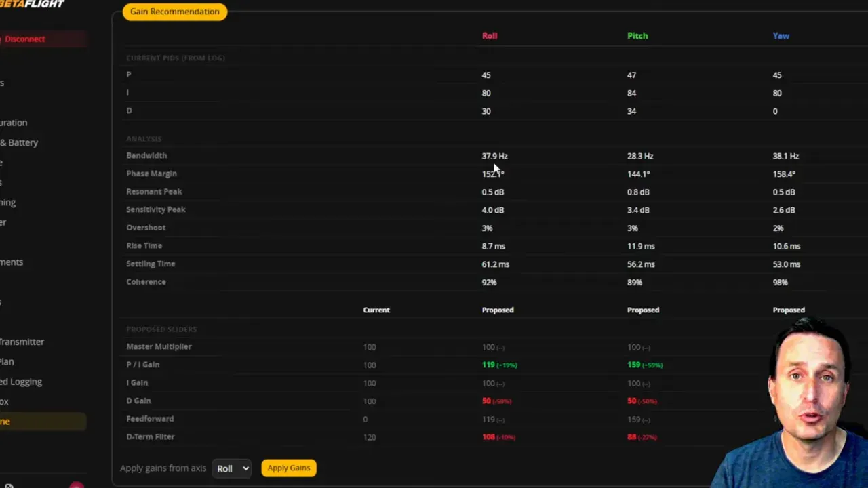The image size is (868, 488).
Task: Click the Proposed header under Roll
Action: point(498,310)
